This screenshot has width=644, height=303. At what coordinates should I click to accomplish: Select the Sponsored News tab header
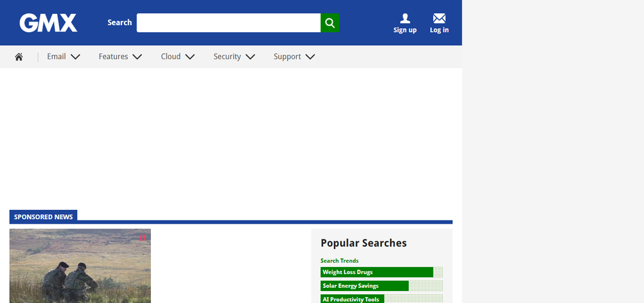coord(43,216)
